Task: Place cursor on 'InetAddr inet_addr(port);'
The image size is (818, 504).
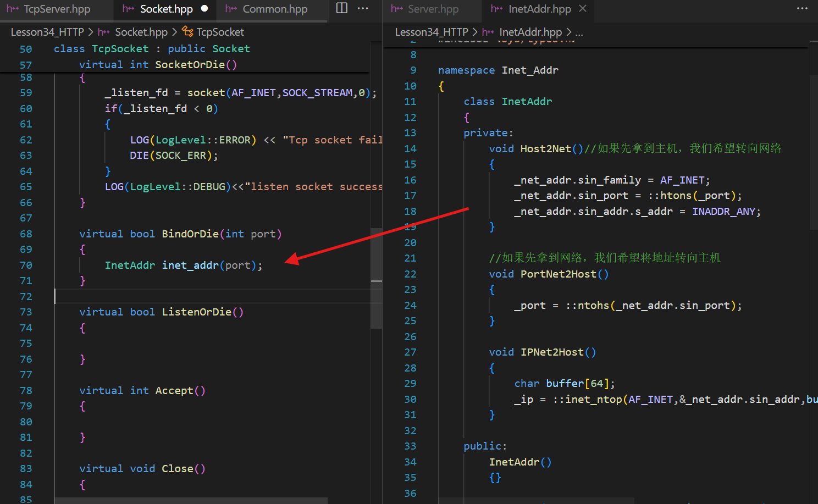Action: tap(184, 265)
